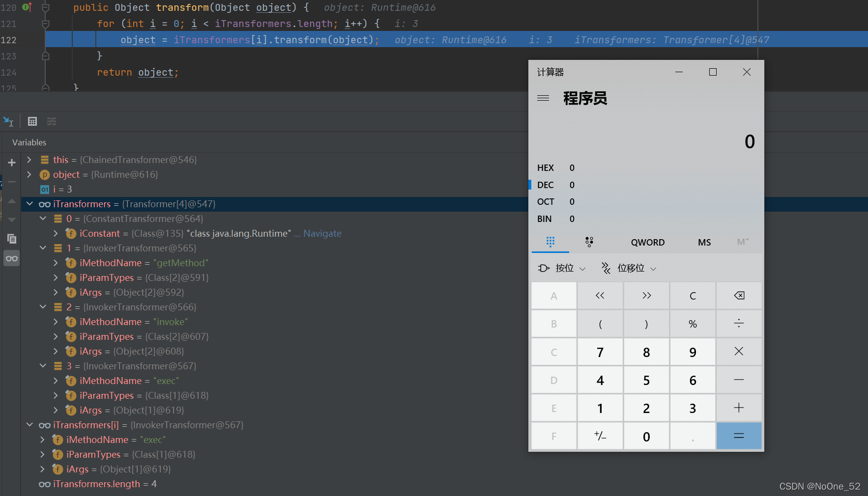This screenshot has width=868, height=496.
Task: Click the override gutter icon on line 120
Action: click(x=27, y=7)
